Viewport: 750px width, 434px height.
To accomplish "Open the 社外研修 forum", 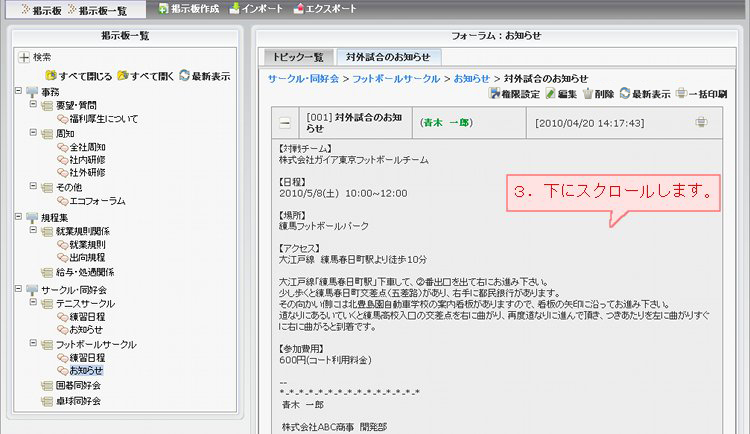I will (x=88, y=172).
